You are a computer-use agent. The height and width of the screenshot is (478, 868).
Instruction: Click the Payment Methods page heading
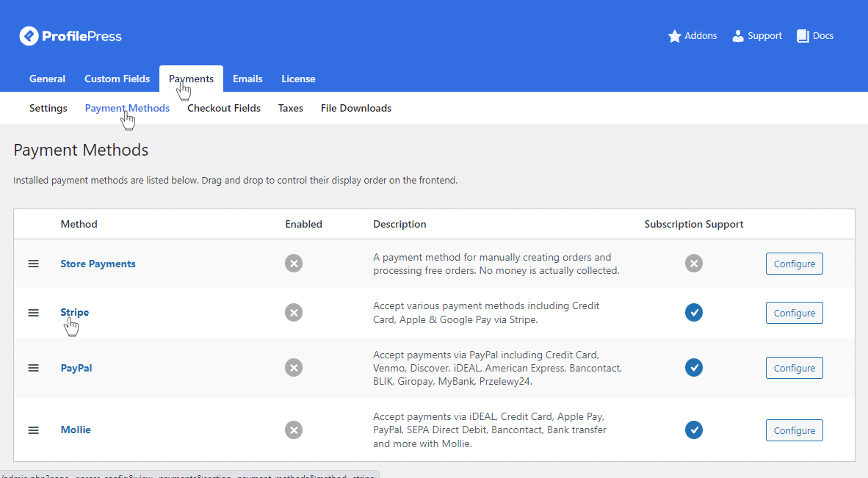(x=81, y=150)
